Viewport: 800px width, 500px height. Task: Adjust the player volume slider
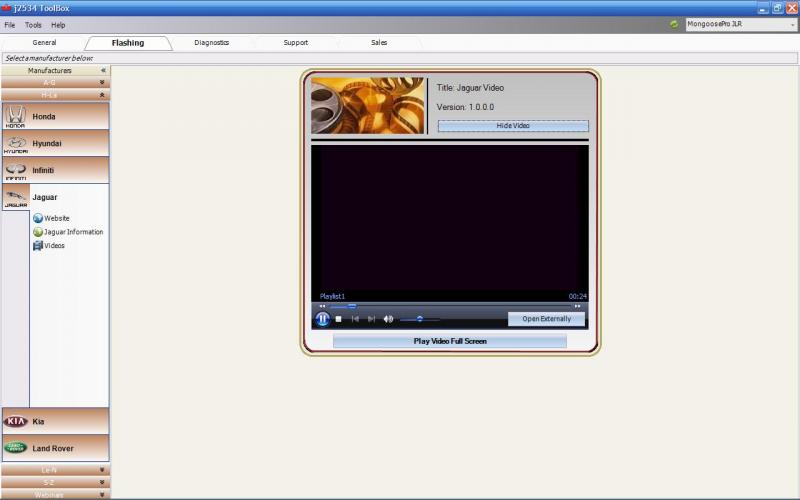point(419,319)
